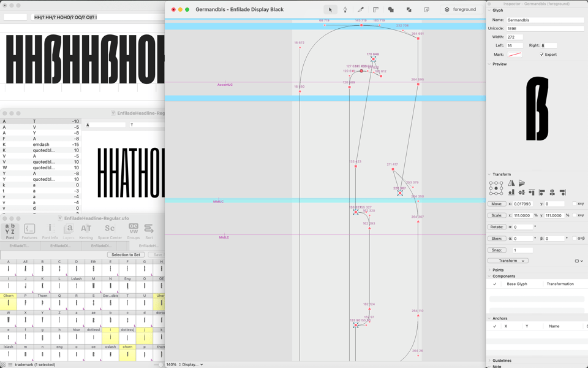Enable x=y checkbox beside Move
Screen dimensions: 588x368
pyautogui.click(x=574, y=204)
